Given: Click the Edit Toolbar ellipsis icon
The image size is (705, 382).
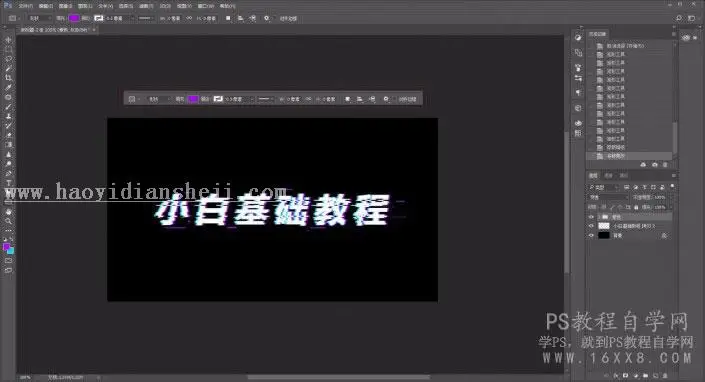Looking at the screenshot, I should [9, 231].
